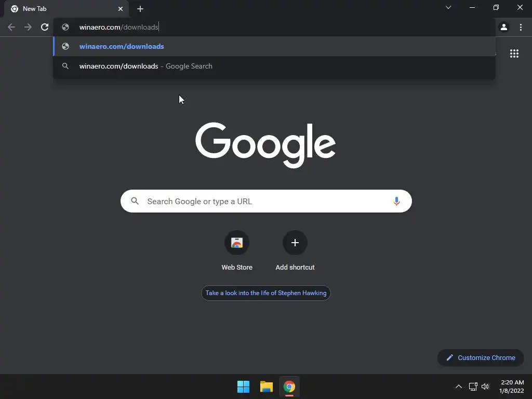Open the Stephen Hawking promo link
The height and width of the screenshot is (399, 532).
click(x=266, y=293)
